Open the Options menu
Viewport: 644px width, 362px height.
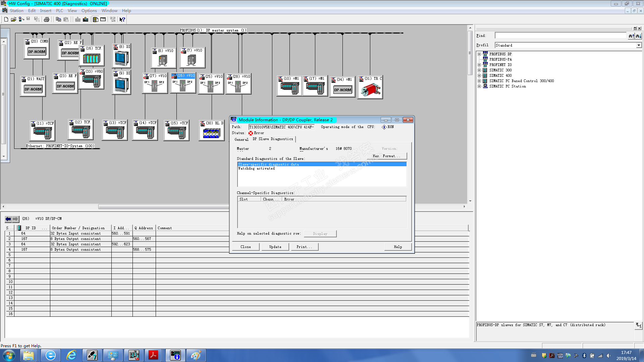coord(89,11)
